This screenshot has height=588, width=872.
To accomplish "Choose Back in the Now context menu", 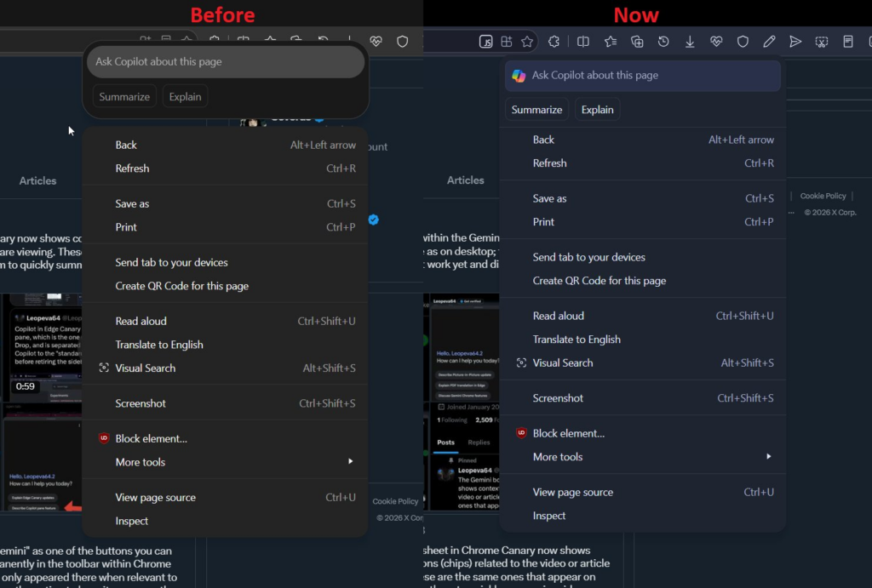I will tap(643, 140).
